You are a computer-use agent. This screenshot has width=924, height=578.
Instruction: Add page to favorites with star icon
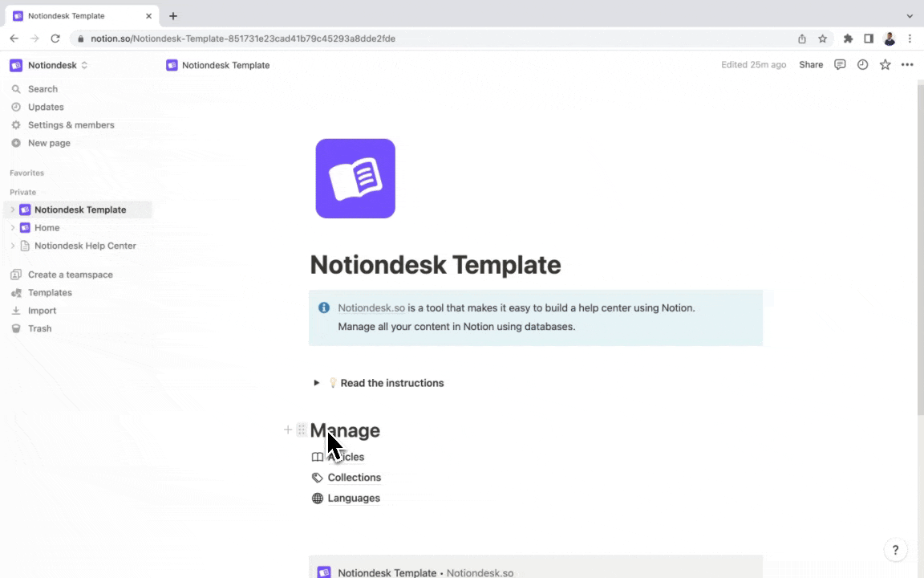point(885,65)
